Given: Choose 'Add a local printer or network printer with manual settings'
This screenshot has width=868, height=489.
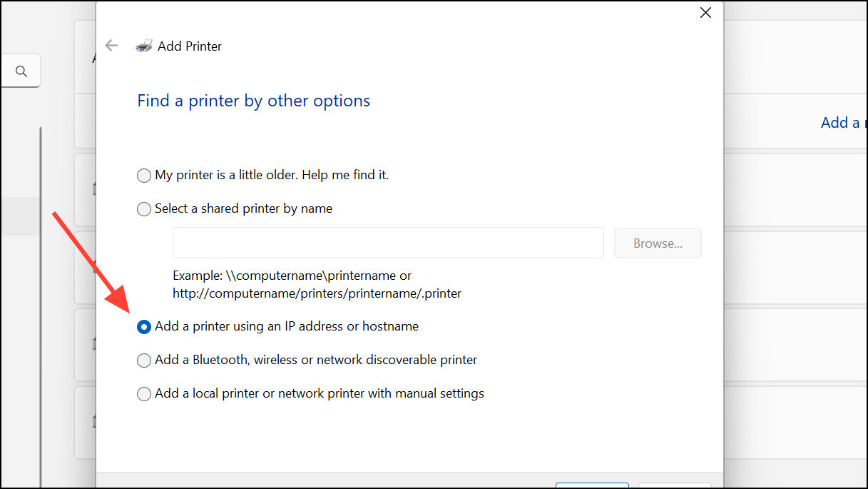Looking at the screenshot, I should click(x=143, y=393).
